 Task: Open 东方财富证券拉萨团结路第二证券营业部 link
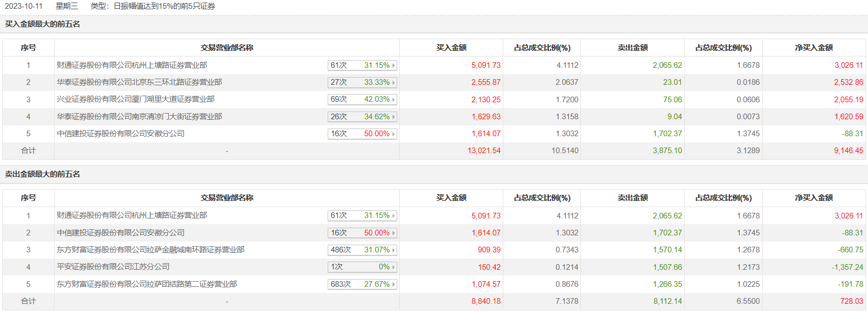[147, 284]
